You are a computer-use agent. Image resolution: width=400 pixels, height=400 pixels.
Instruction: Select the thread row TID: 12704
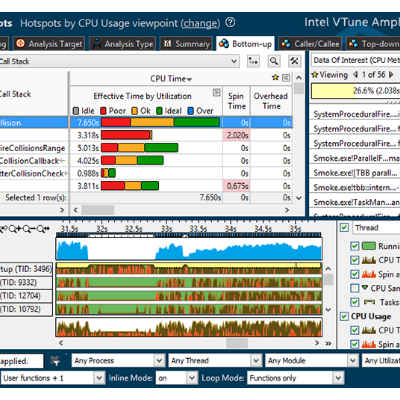click(x=26, y=295)
